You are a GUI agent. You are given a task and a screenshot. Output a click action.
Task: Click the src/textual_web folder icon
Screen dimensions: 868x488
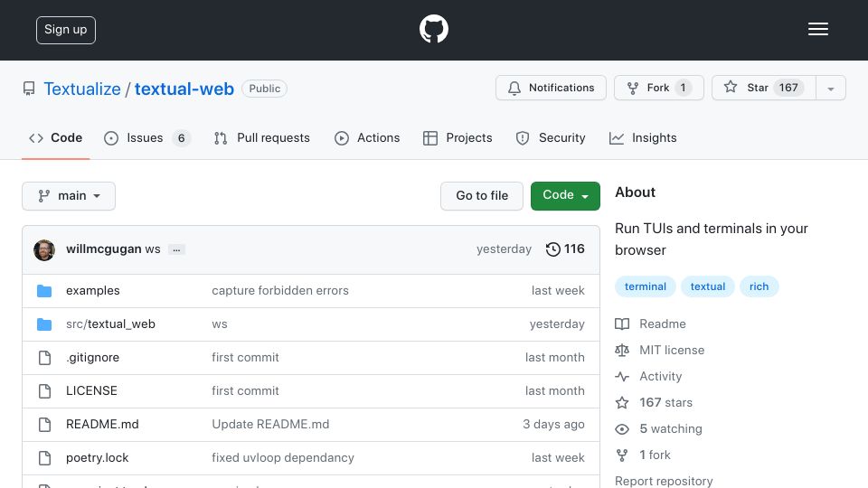[x=44, y=324]
